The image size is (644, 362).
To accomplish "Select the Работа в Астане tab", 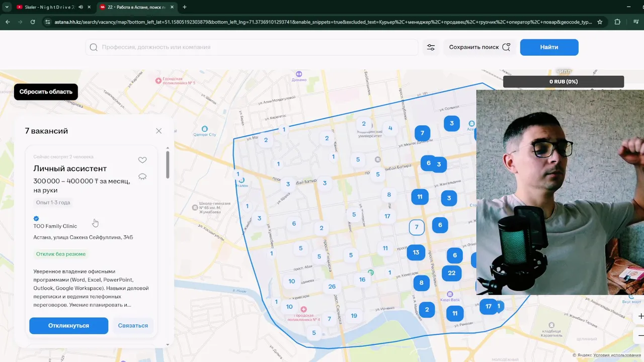I will click(136, 7).
